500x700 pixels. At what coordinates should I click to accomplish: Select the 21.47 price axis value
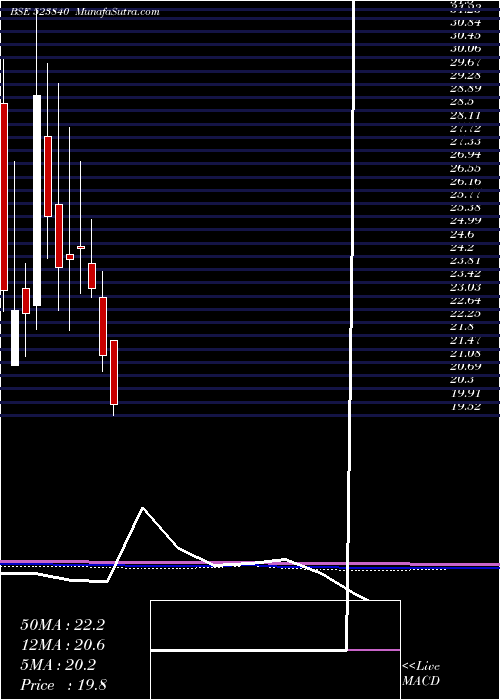[465, 340]
